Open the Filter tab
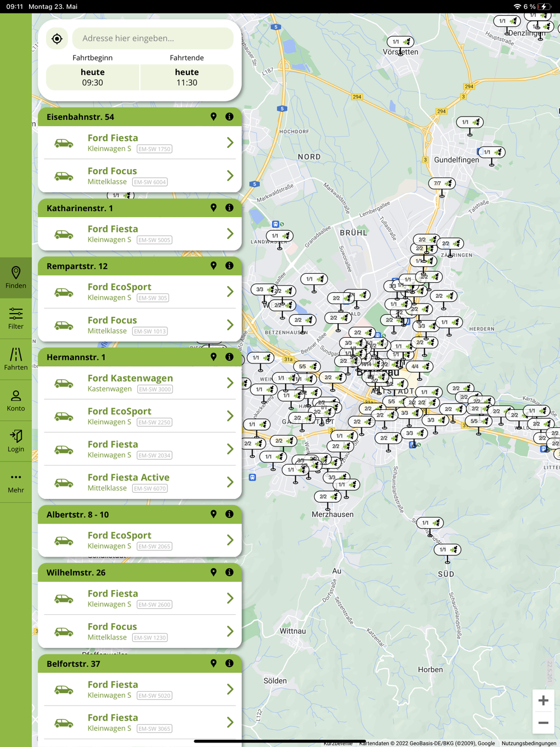The width and height of the screenshot is (560, 747). pyautogui.click(x=16, y=319)
